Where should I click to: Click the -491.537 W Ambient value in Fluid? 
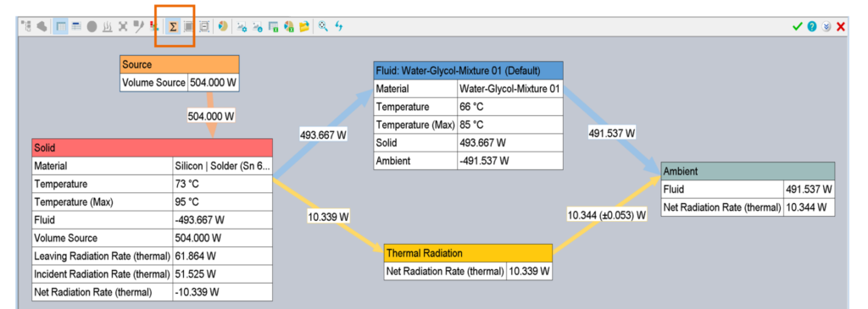pos(510,161)
